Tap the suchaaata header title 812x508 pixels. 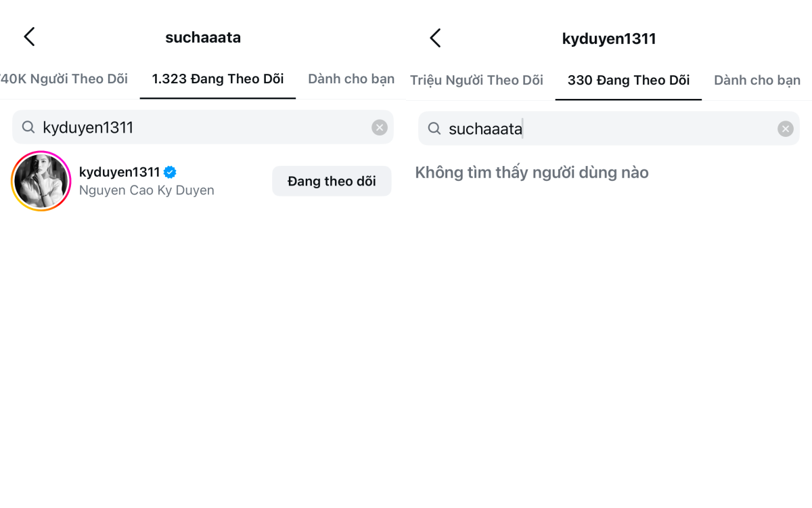(x=203, y=37)
